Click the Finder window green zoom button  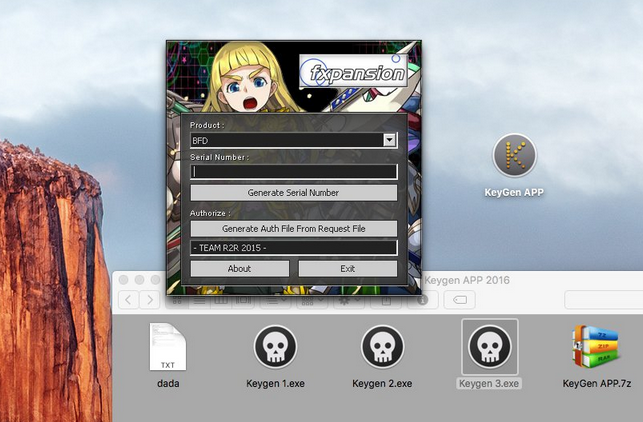[155, 280]
